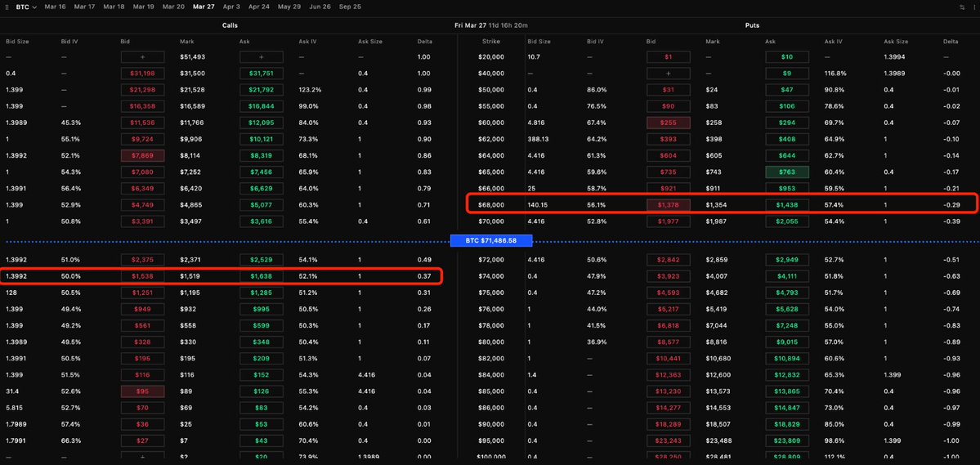Viewport: 980px width, 465px height.
Task: Switch to the May 29 expiry tab
Action: coord(289,7)
